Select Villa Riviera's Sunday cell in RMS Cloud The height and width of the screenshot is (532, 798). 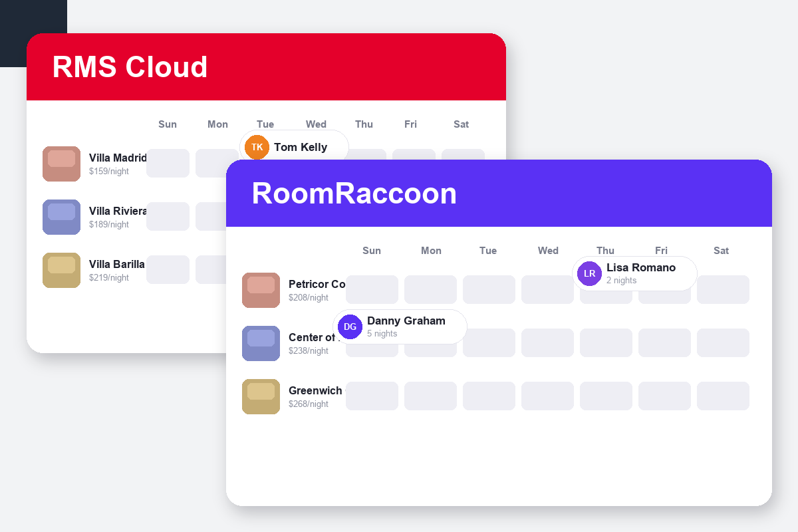click(x=168, y=217)
